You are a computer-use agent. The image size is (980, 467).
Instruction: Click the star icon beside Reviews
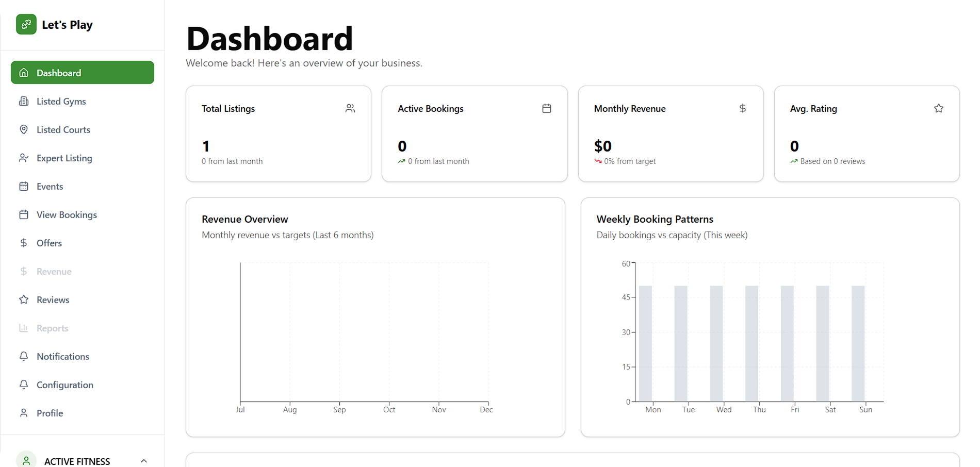tap(24, 299)
